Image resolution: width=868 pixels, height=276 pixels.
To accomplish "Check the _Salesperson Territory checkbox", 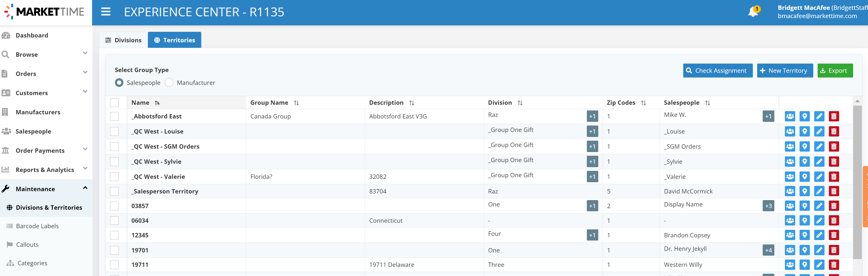I will pos(114,192).
